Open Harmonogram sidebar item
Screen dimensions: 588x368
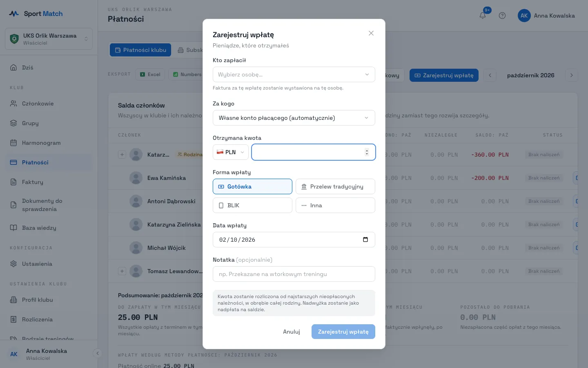(x=49, y=143)
